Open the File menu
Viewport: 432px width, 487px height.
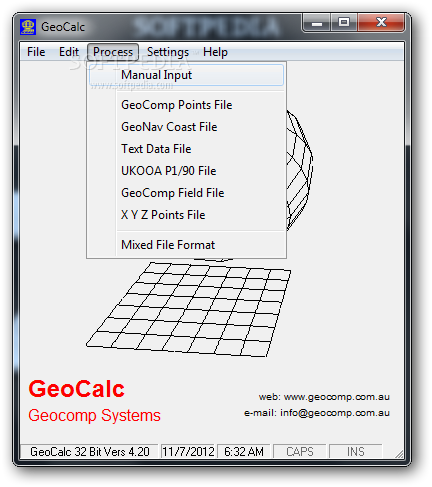36,52
